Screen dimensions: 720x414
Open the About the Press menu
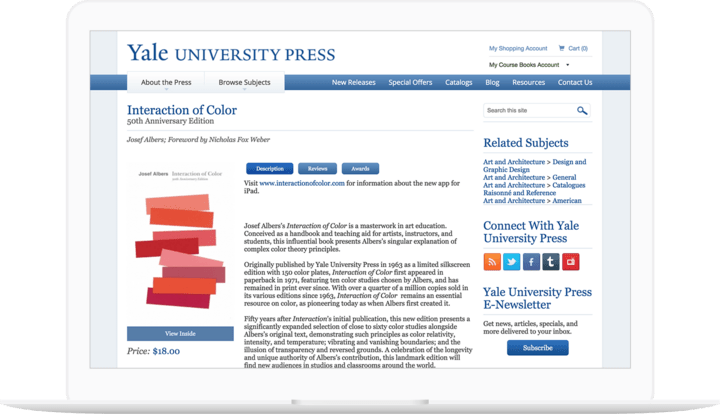point(166,83)
